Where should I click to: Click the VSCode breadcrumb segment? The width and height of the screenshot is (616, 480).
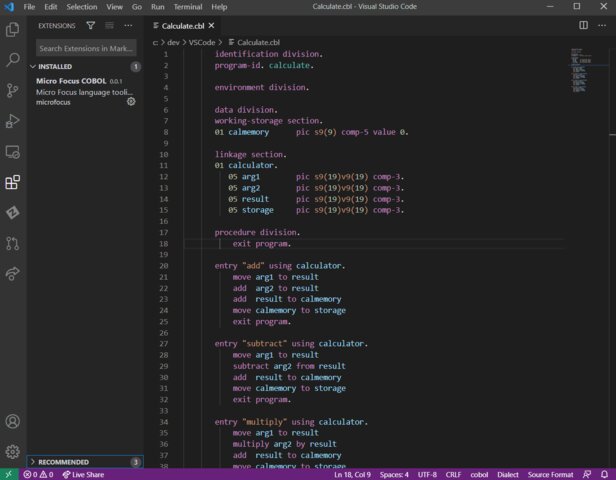[202, 42]
